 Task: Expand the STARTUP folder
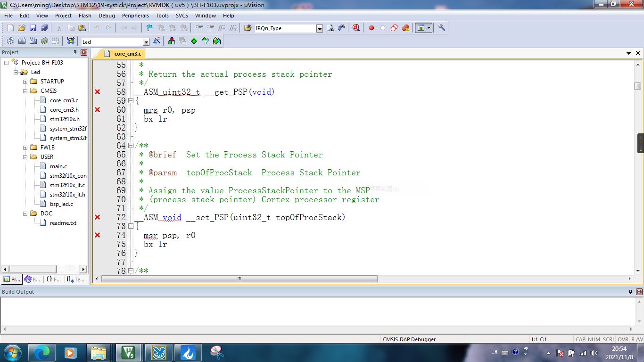click(x=25, y=82)
